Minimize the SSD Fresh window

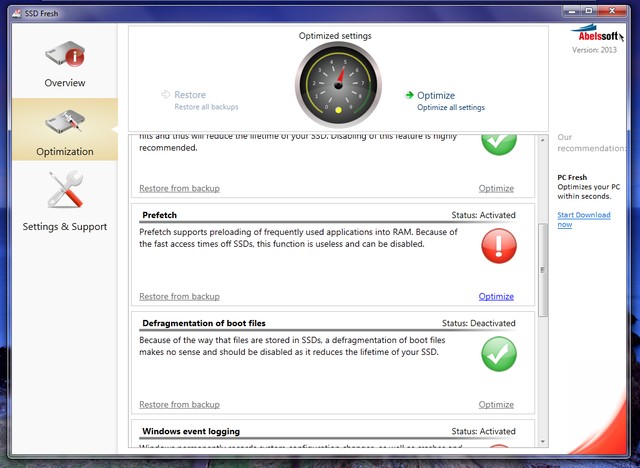tap(572, 11)
